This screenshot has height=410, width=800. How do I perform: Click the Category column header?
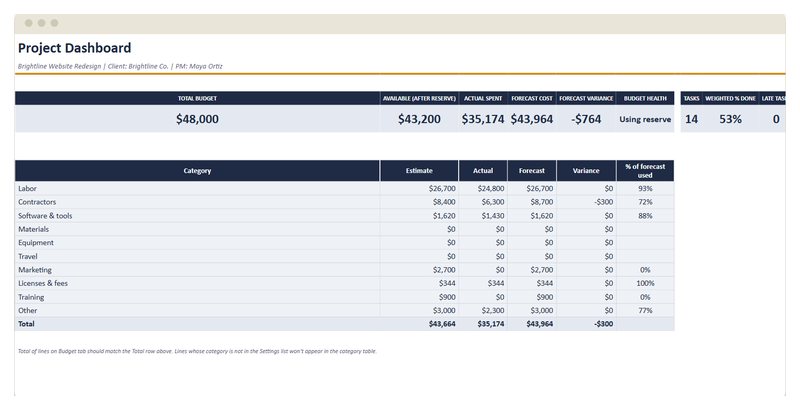pyautogui.click(x=197, y=171)
